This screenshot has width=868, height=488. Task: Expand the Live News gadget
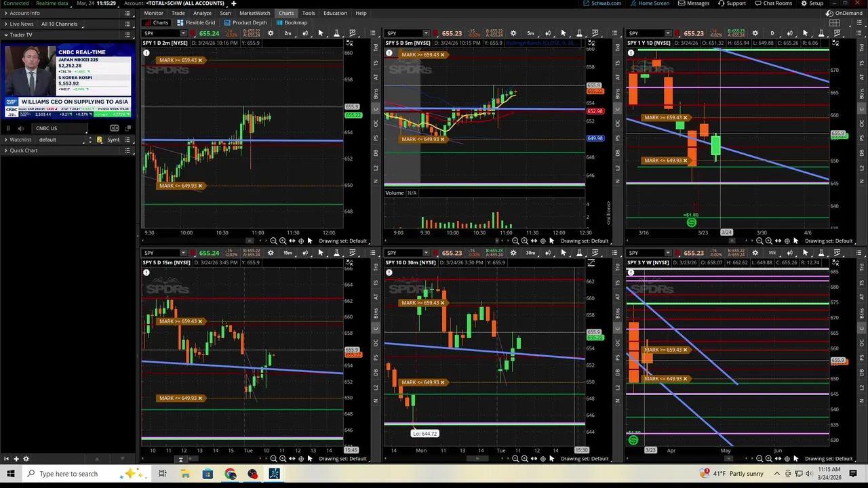(5, 24)
